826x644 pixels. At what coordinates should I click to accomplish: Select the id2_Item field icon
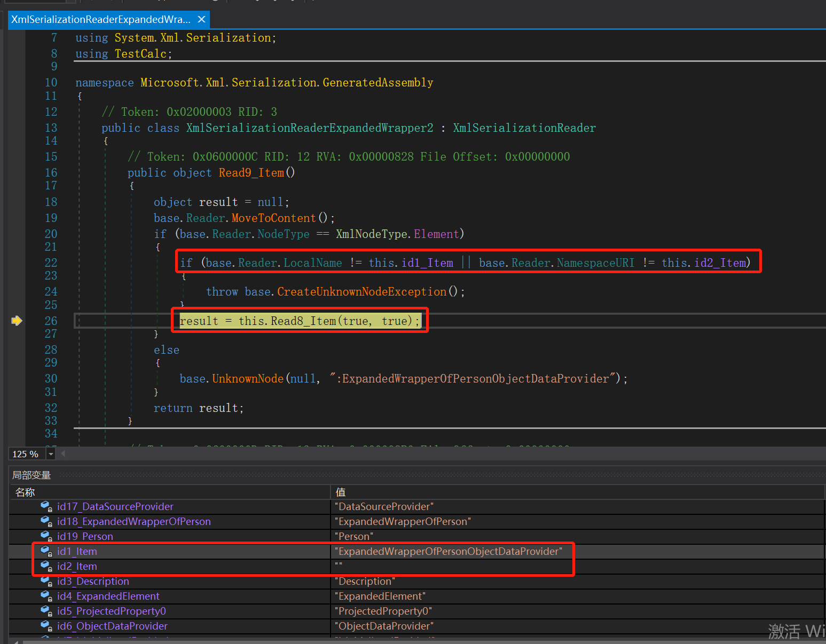point(46,566)
